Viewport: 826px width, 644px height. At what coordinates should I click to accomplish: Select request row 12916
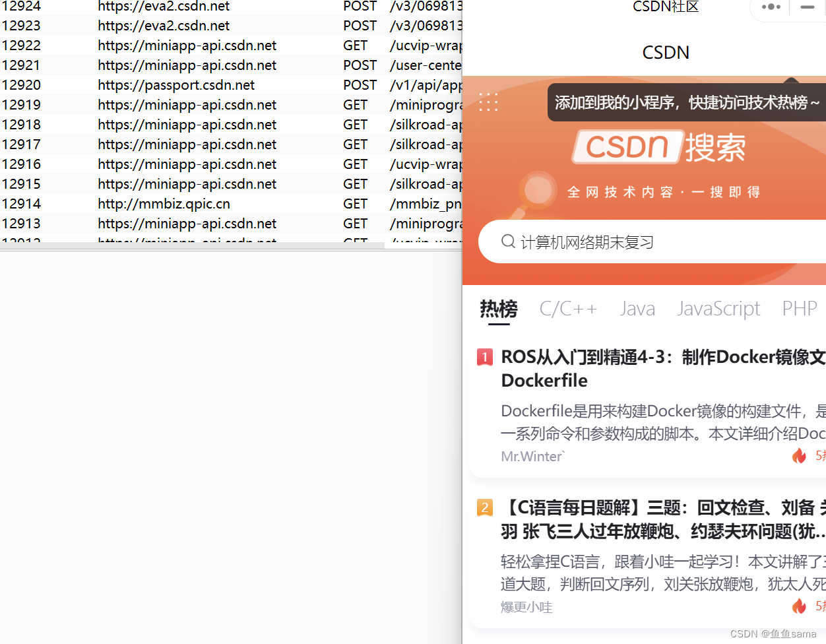coord(231,164)
